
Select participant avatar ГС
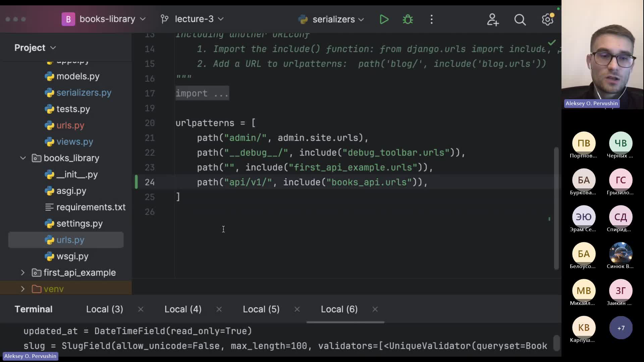point(621,180)
